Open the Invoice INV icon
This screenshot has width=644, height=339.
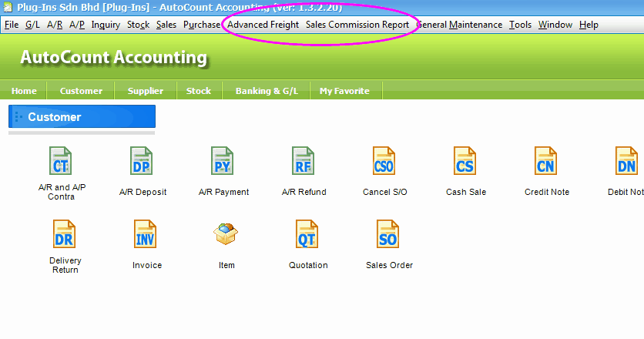click(x=146, y=234)
